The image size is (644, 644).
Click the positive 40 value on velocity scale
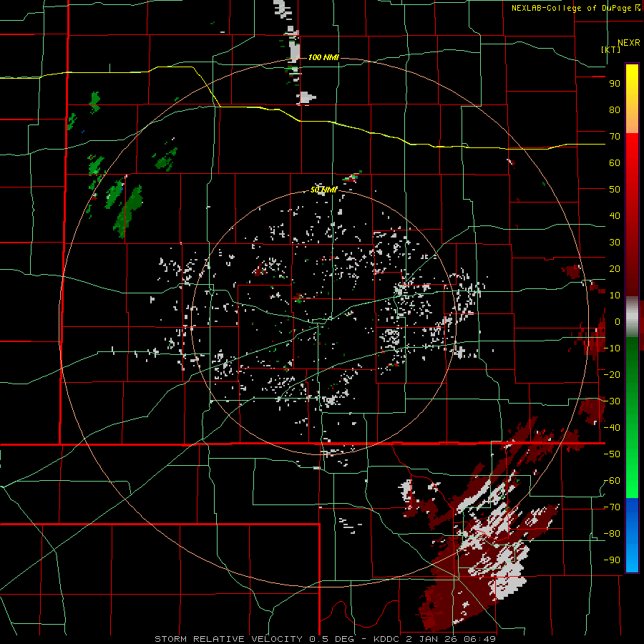[615, 216]
